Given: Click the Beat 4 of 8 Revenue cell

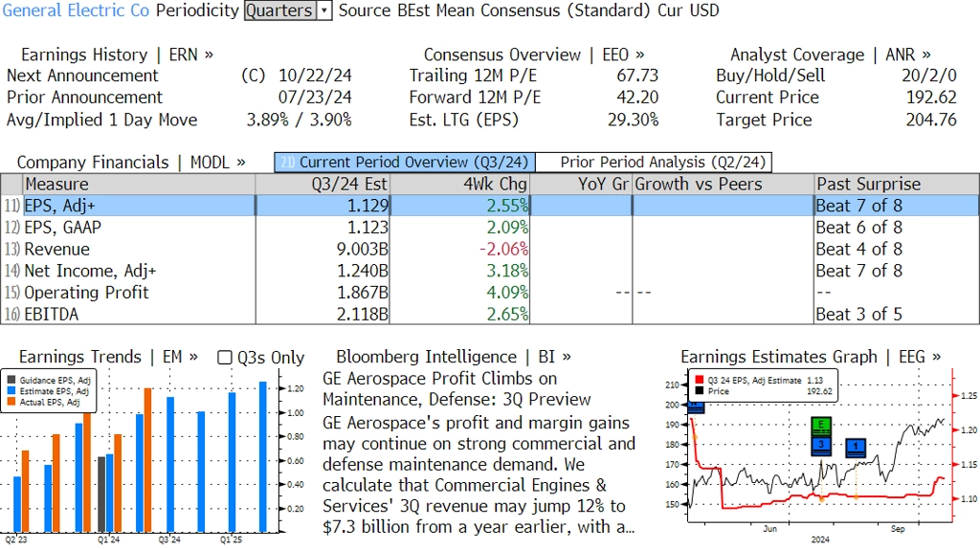Looking at the screenshot, I should click(x=859, y=250).
